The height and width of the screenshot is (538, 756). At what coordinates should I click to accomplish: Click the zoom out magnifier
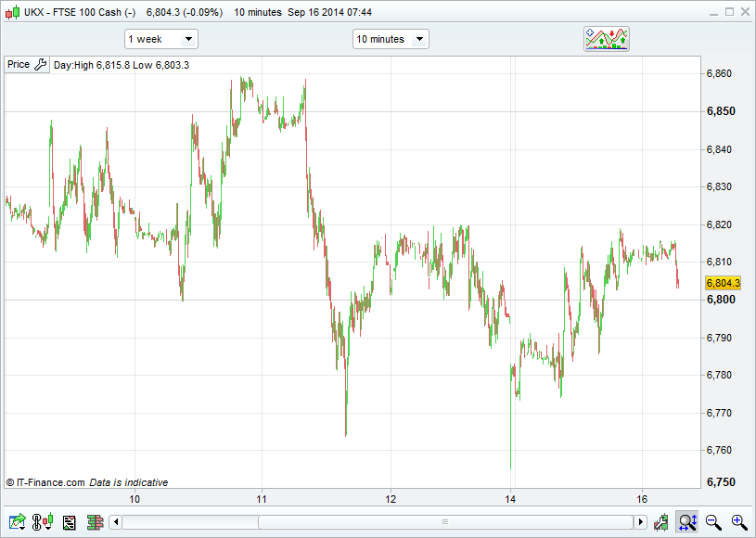(x=713, y=522)
